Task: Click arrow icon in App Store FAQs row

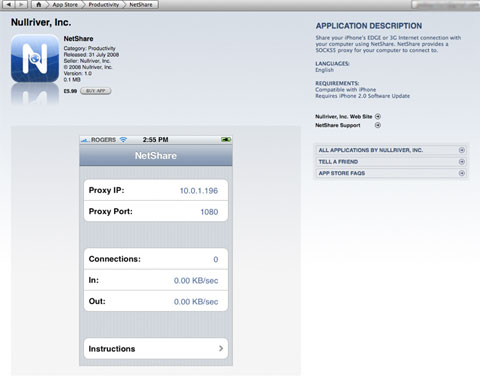Action: click(x=462, y=173)
